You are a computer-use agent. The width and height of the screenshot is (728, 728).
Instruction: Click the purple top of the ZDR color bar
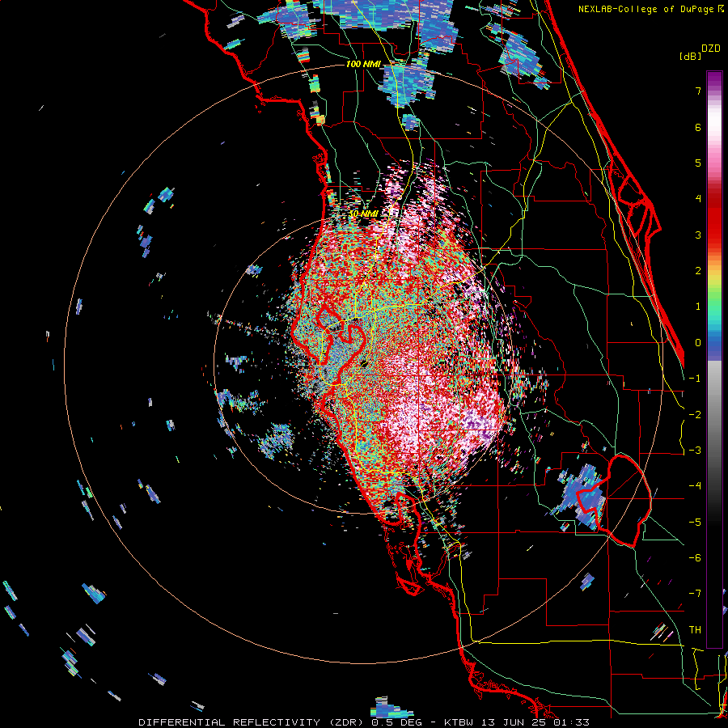click(x=714, y=80)
